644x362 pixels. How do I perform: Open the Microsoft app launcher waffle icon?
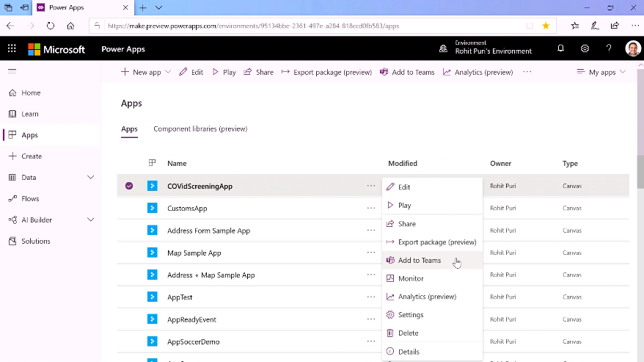(x=12, y=48)
